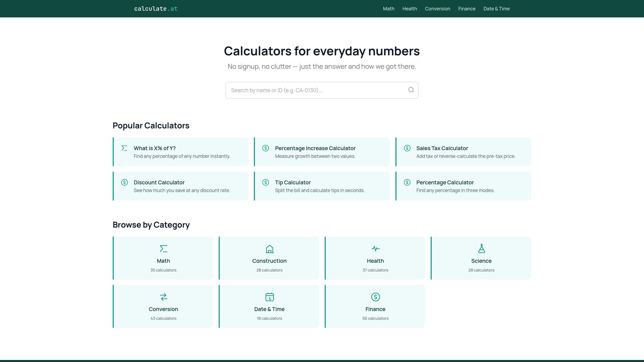The image size is (644, 362).
Task: Select the Health category card label
Action: click(375, 261)
